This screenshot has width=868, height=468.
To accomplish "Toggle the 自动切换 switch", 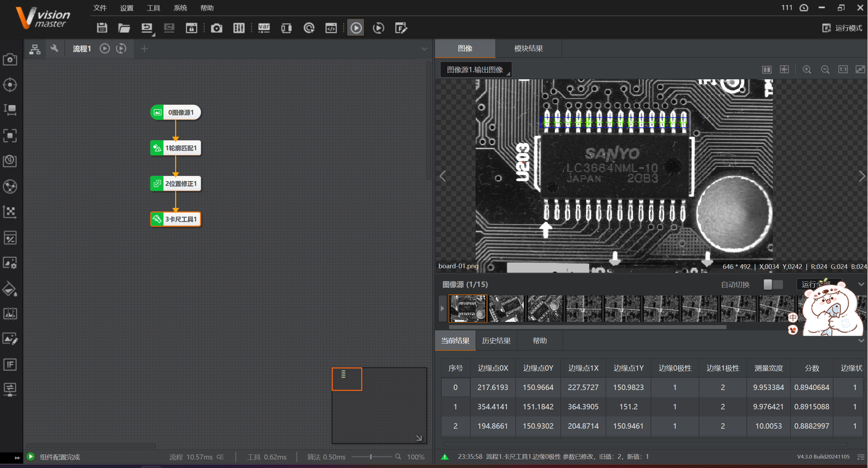I will tap(773, 285).
